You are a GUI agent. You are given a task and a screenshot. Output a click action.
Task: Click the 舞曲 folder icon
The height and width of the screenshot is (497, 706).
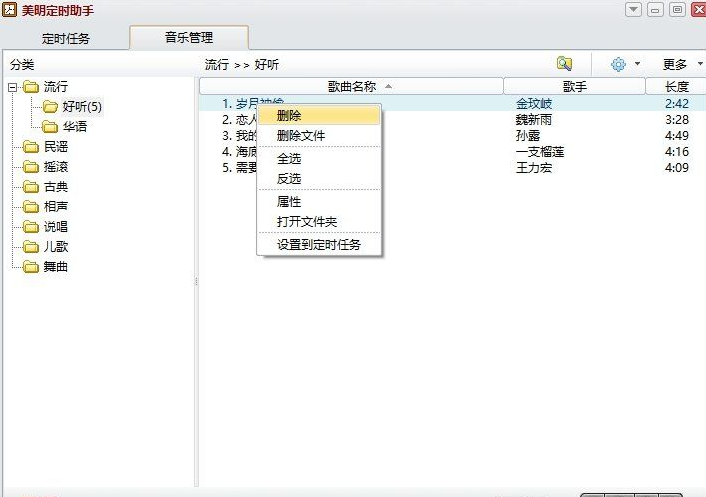pyautogui.click(x=31, y=267)
